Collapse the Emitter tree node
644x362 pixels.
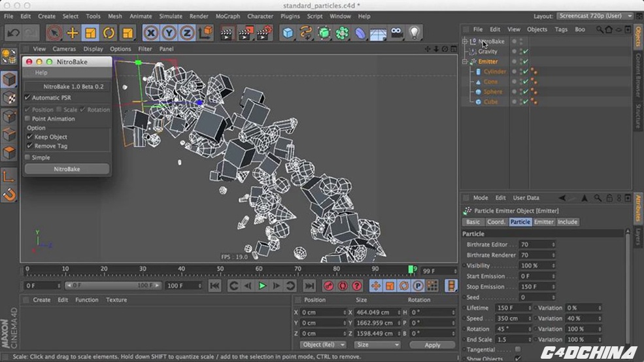[465, 61]
